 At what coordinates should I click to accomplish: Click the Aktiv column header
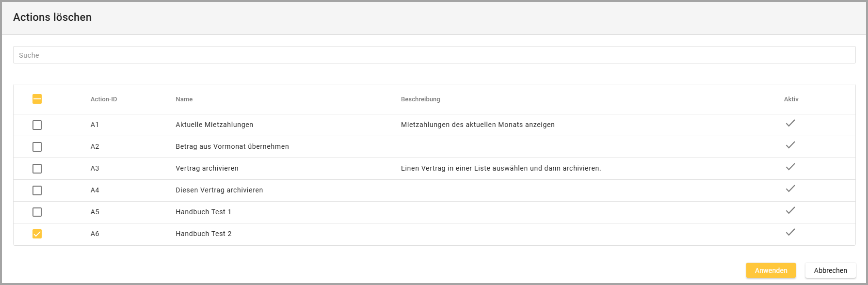(x=791, y=99)
